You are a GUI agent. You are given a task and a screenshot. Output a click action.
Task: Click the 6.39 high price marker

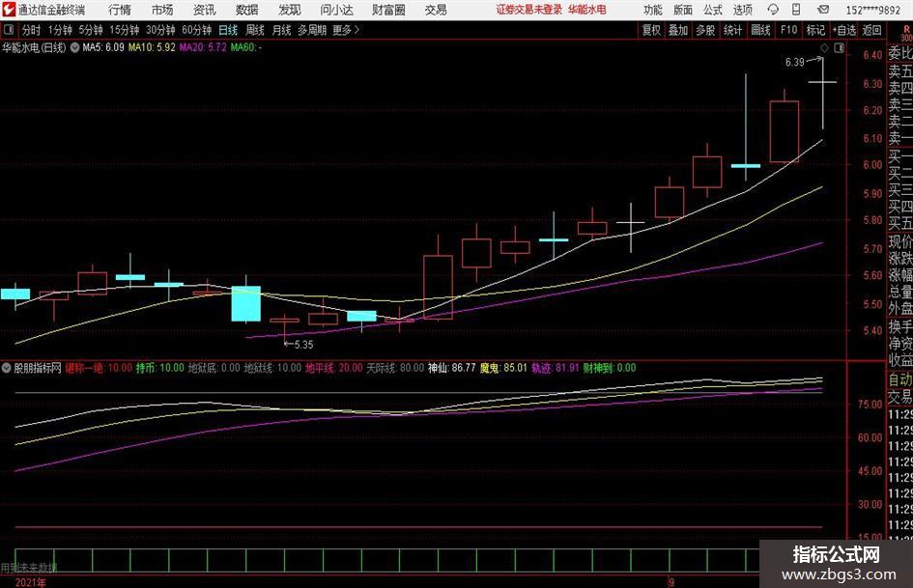(x=795, y=63)
